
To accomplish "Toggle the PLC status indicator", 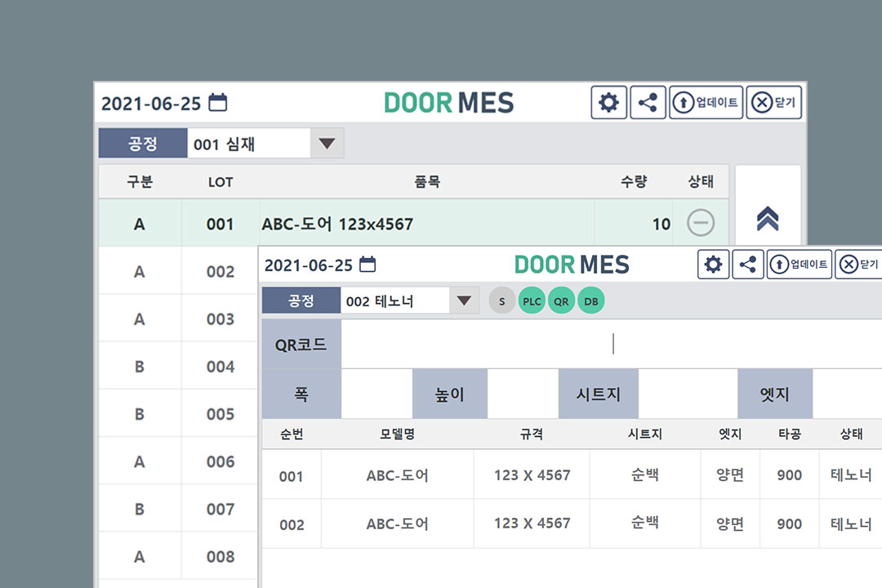I will click(532, 301).
